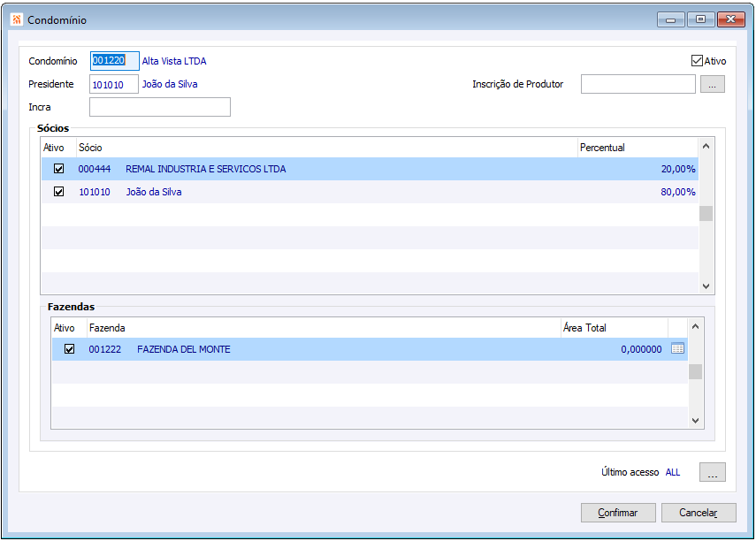756x541 pixels.
Task: Select fazenda code 001222
Action: click(105, 349)
